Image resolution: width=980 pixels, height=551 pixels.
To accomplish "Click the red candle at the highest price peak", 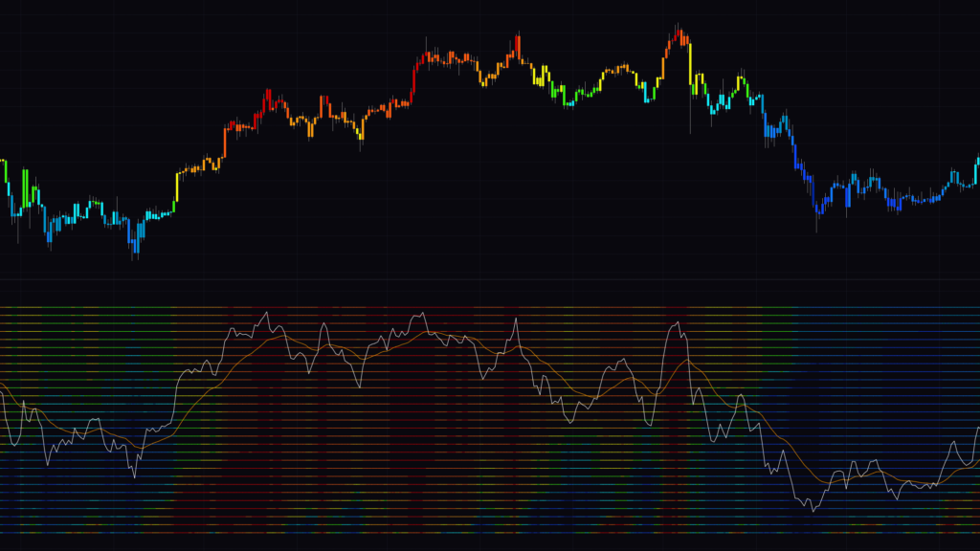I will point(679,33).
